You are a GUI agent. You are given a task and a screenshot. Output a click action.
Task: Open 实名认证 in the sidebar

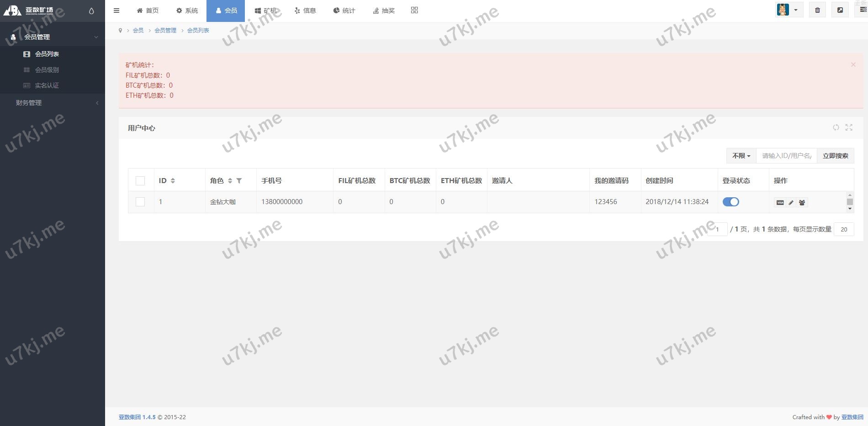pyautogui.click(x=47, y=85)
